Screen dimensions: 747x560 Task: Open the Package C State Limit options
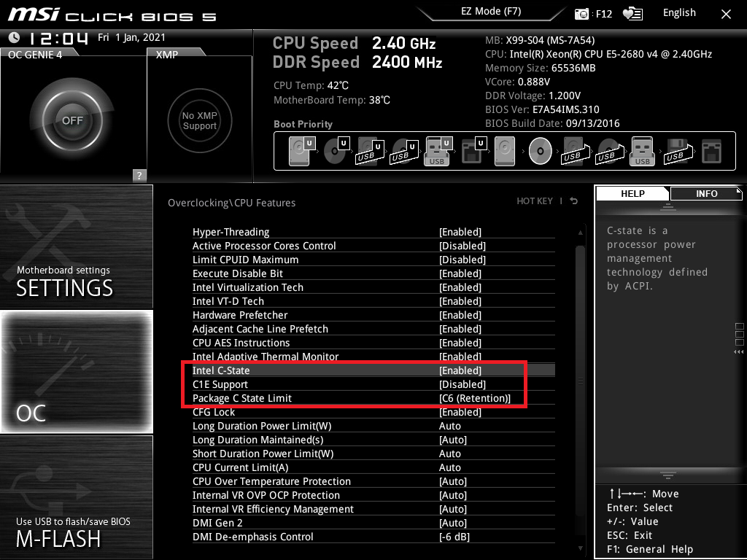[x=373, y=398]
